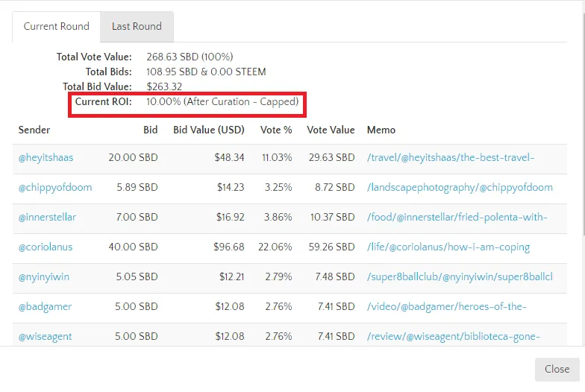Open the /food/@innerstellar memo link
The width and height of the screenshot is (585, 392).
pos(457,218)
